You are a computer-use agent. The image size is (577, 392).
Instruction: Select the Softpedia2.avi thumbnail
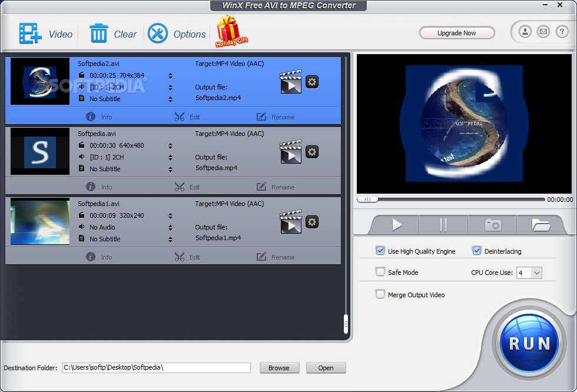point(40,81)
